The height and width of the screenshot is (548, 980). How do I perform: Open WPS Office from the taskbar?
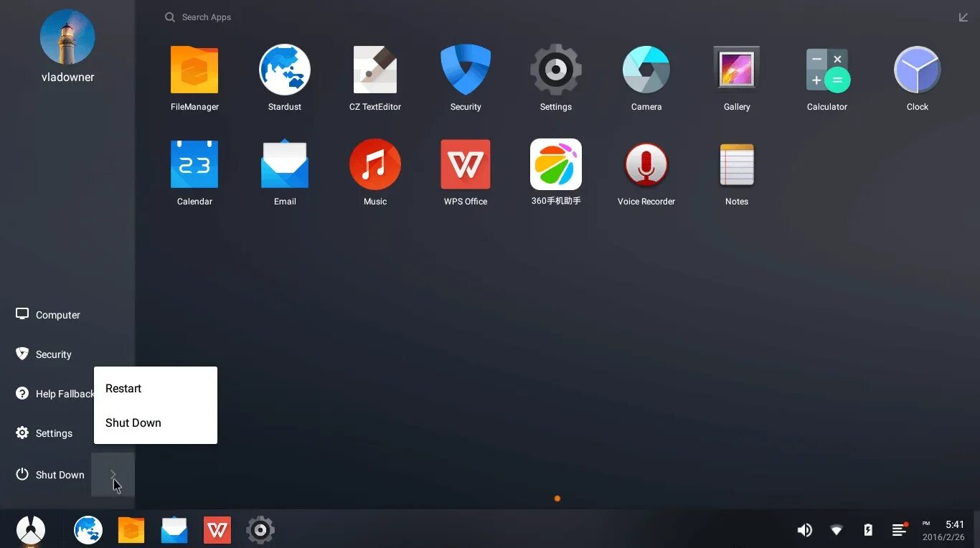(217, 530)
